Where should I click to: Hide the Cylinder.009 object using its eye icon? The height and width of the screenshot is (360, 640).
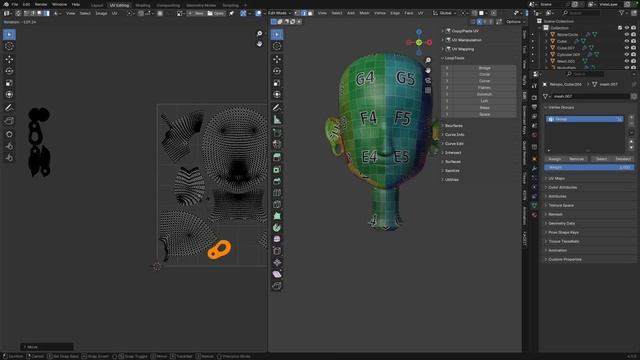(627, 54)
